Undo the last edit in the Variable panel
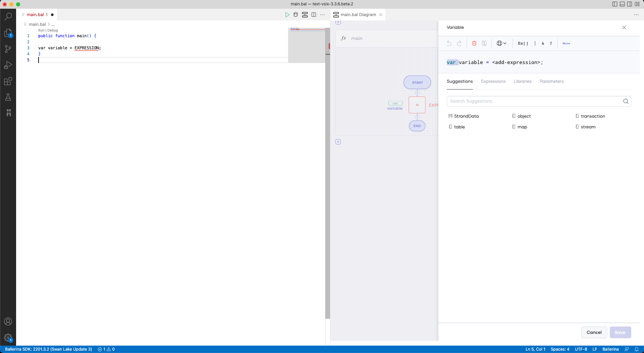644x353 pixels. tap(449, 43)
